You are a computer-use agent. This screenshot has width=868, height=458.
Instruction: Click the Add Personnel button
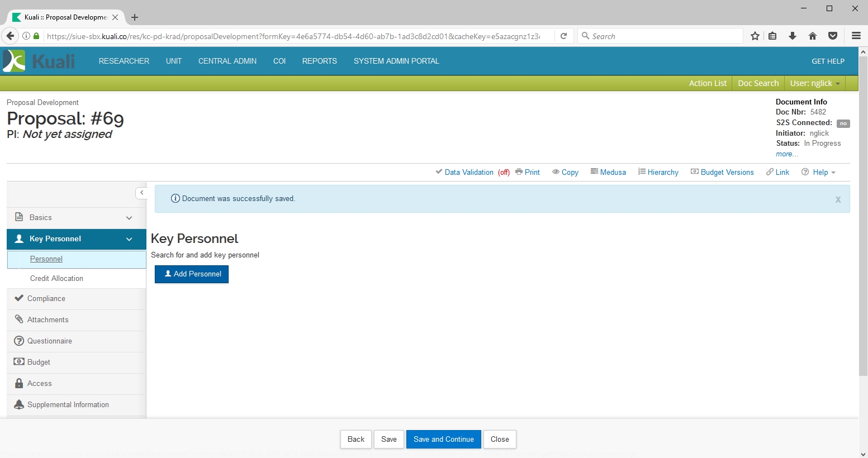click(192, 274)
